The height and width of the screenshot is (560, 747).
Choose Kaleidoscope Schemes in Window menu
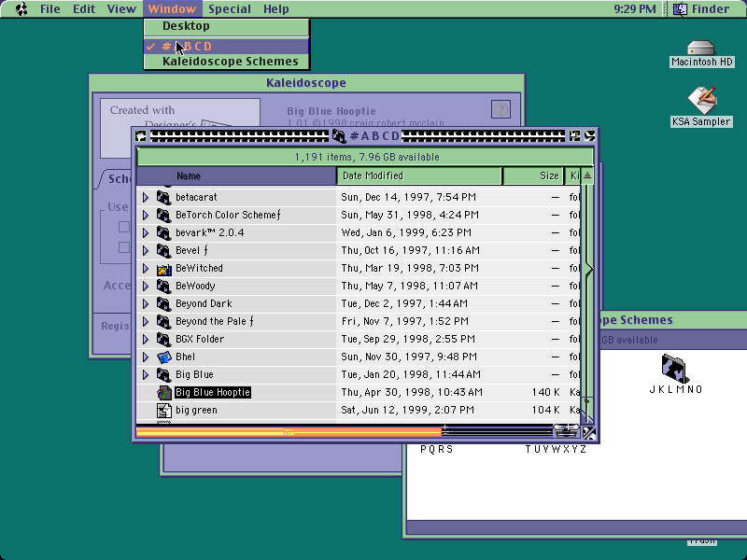(226, 62)
